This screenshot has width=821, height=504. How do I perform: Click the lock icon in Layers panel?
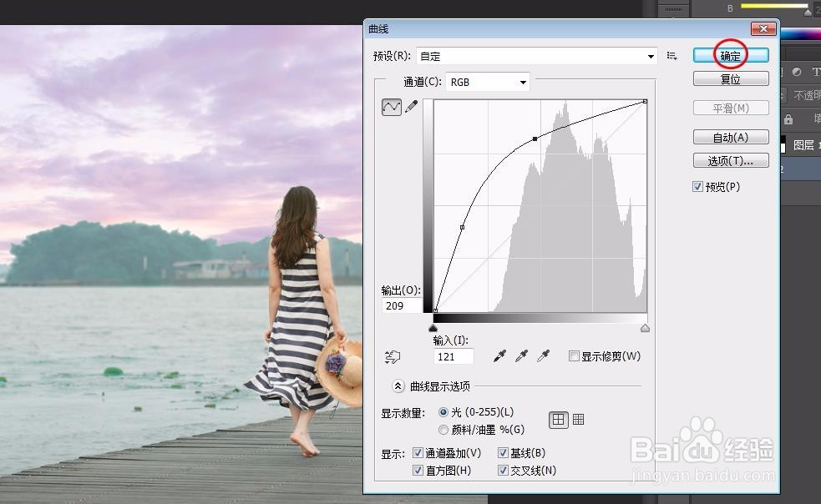point(788,119)
